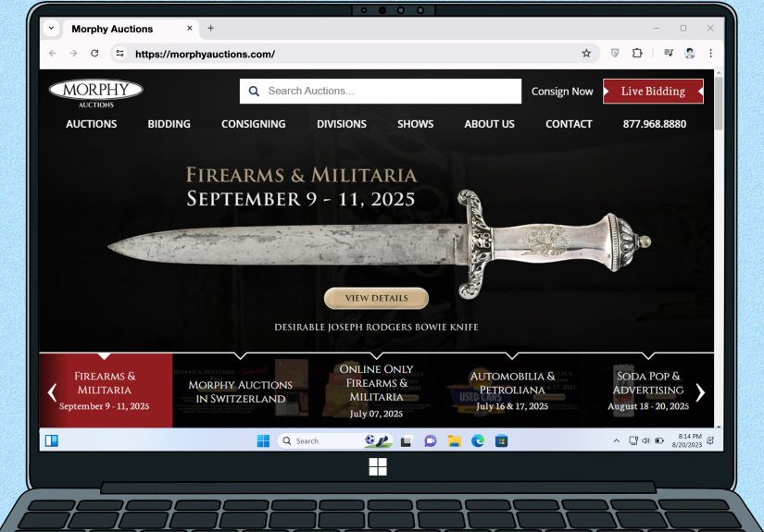This screenshot has height=532, width=764.
Task: Click the 'Firearms & Militaria' banner heading
Action: pos(301,175)
